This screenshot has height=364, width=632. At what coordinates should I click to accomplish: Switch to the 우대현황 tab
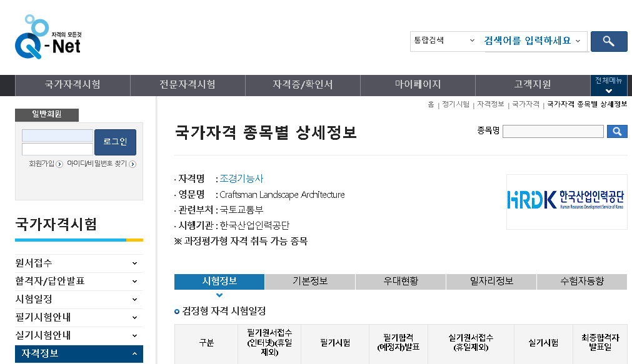[x=399, y=282]
